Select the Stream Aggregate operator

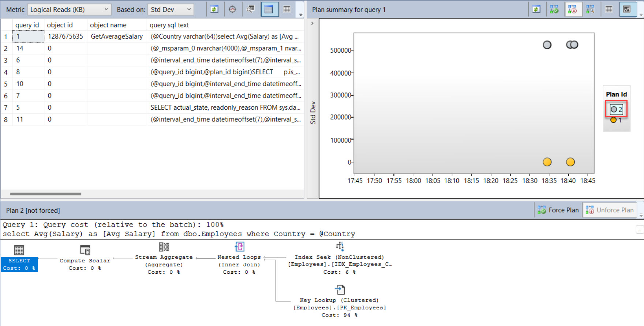click(164, 258)
